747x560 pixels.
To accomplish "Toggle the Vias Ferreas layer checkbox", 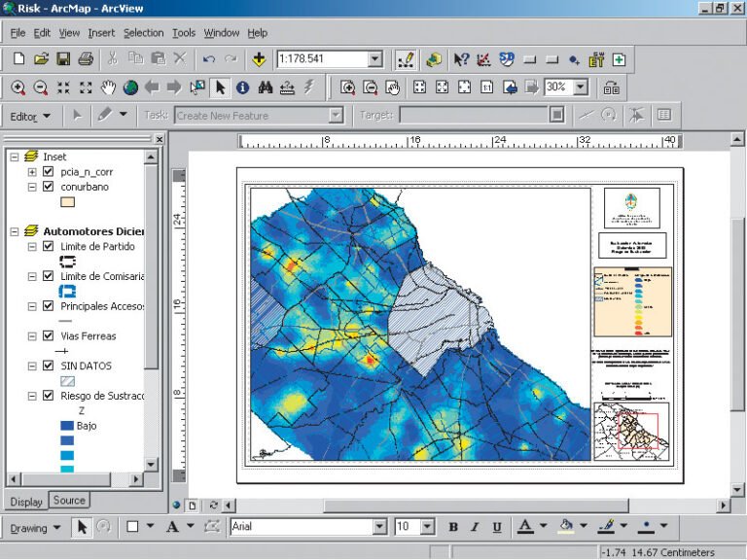I will (x=49, y=336).
